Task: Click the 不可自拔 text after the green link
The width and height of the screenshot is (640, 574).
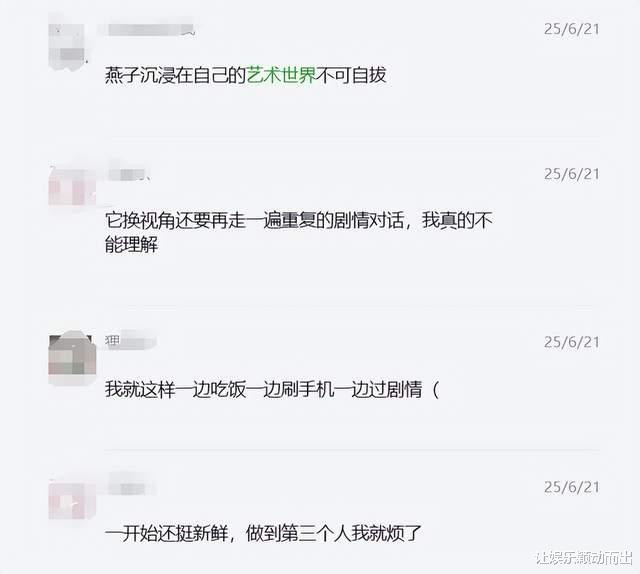Action: pyautogui.click(x=351, y=76)
